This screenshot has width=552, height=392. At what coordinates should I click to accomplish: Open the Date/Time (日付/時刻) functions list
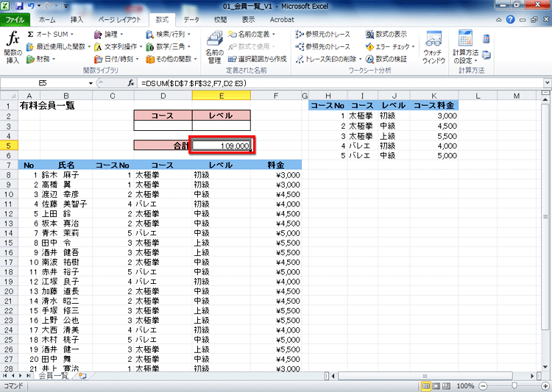click(116, 59)
